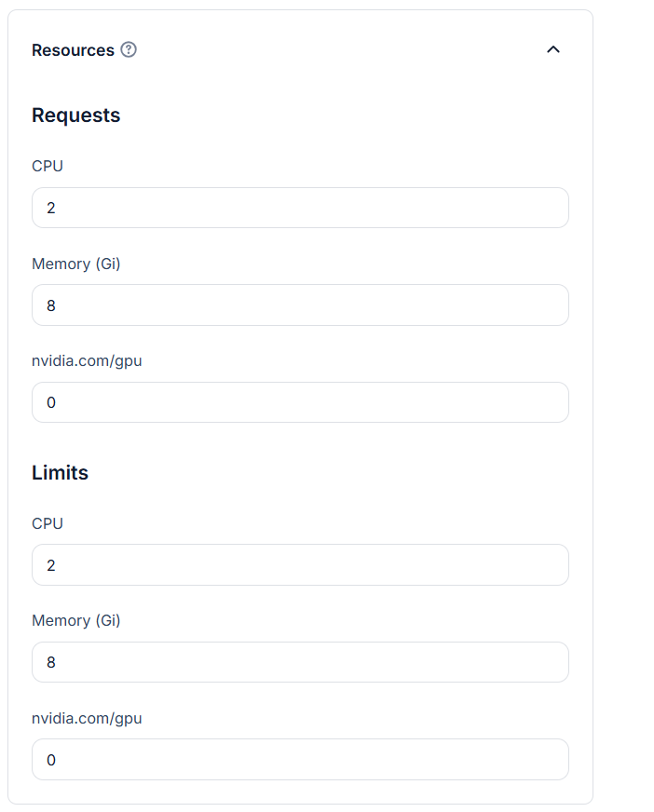Click the nvidia.com/gpu label under Requests
The height and width of the screenshot is (812, 654).
click(x=87, y=360)
